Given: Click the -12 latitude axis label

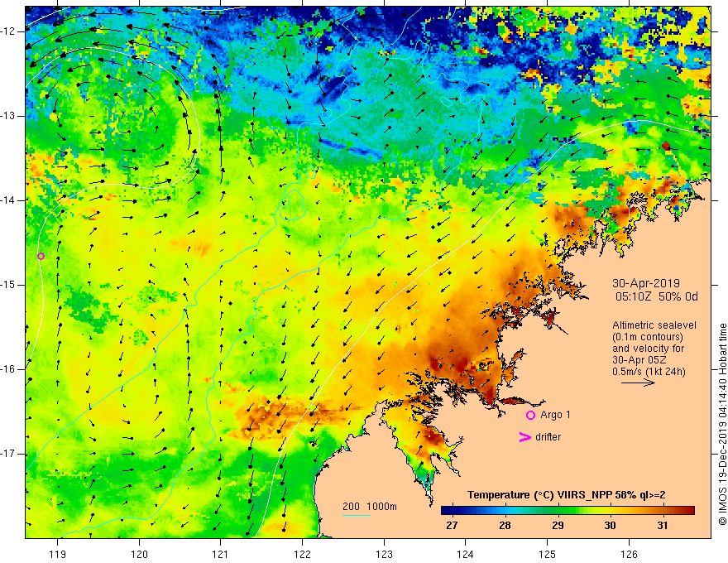Looking at the screenshot, I should click(x=9, y=31).
